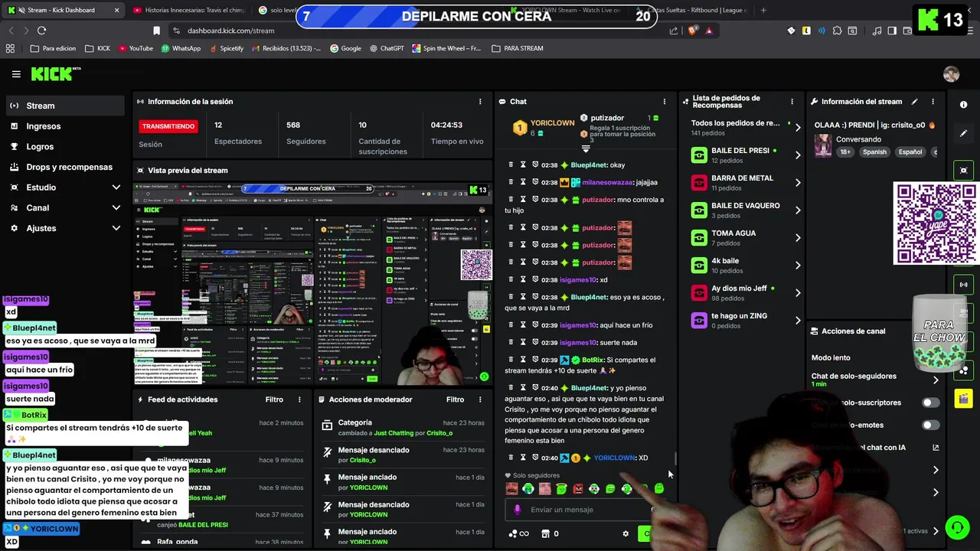Screen dimensions: 980x551
Task: Open the WhatsApp bookmark
Action: pos(181,48)
